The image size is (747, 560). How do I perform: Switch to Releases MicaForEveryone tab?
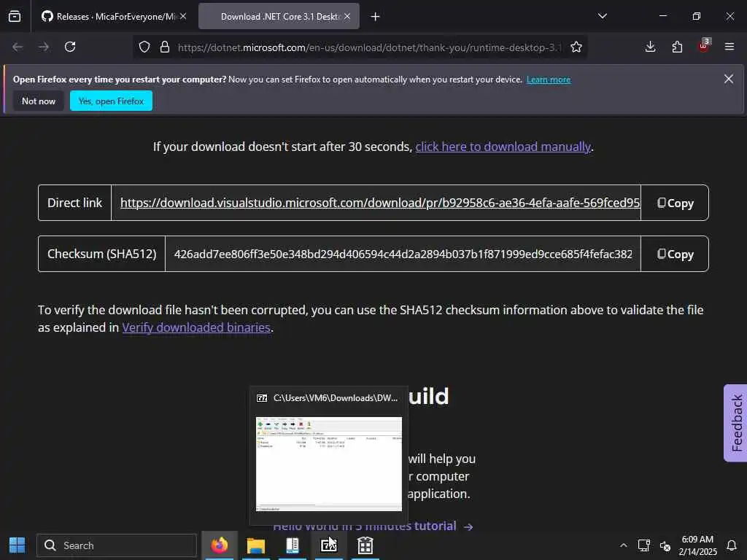click(x=113, y=17)
